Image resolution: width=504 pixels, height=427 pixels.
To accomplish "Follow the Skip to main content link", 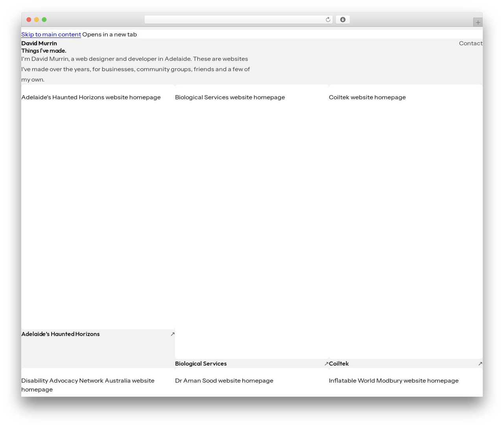I will [x=51, y=34].
